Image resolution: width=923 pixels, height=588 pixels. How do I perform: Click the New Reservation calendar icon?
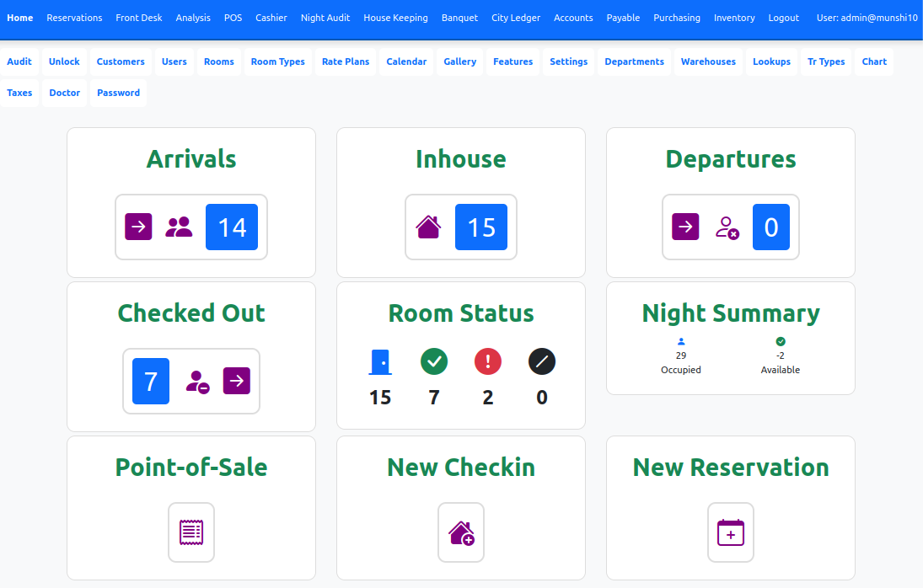[x=731, y=532]
